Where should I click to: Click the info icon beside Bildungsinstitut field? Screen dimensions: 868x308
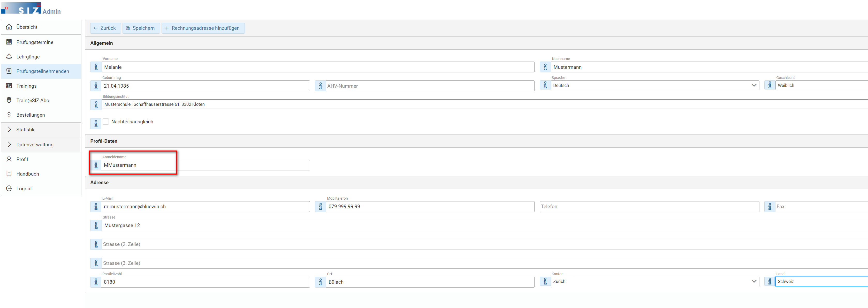pos(96,104)
